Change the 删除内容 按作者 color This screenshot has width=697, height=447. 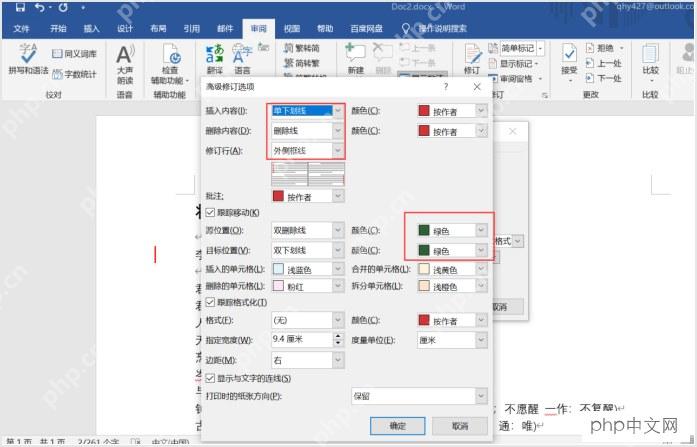click(452, 131)
